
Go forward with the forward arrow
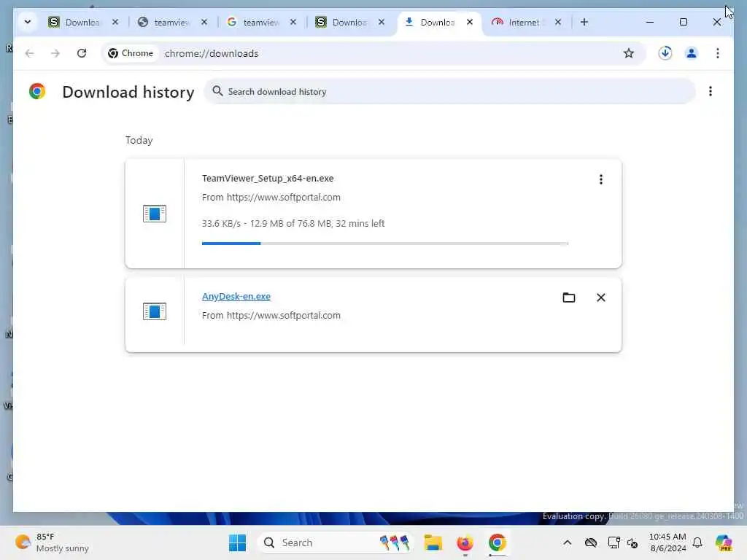pyautogui.click(x=55, y=53)
